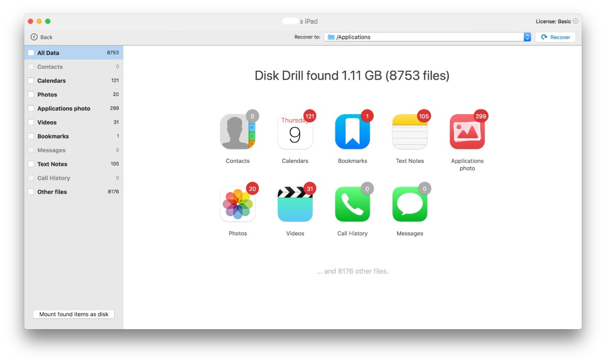Check the Bookmarks checkbox in sidebar
The height and width of the screenshot is (364, 606).
[31, 136]
